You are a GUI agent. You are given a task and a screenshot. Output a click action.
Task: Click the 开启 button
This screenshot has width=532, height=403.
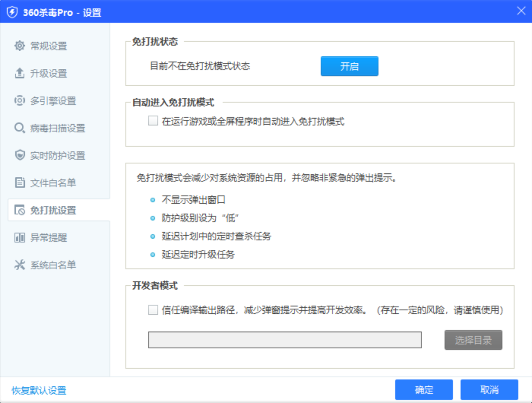350,66
